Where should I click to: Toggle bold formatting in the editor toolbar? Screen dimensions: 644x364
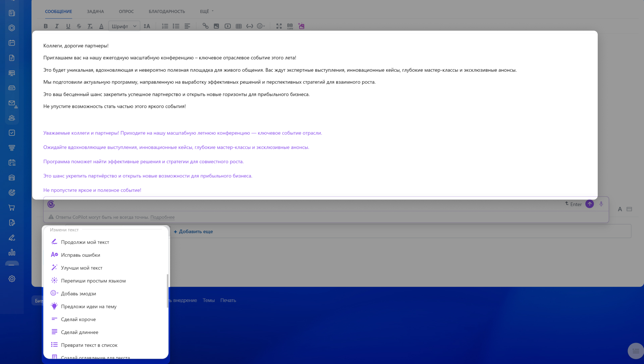click(x=46, y=26)
